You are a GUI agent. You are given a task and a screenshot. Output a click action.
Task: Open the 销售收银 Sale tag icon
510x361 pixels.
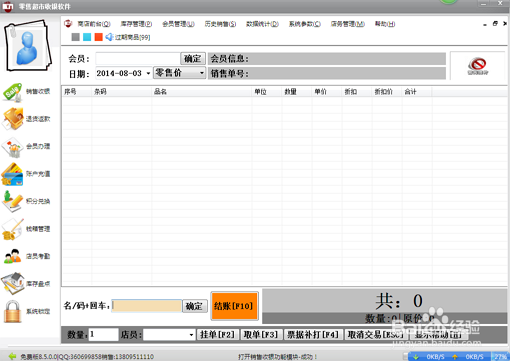13,92
